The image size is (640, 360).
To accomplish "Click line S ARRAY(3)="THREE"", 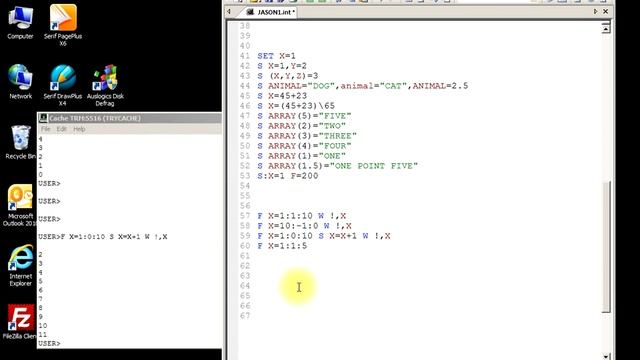I will tap(307, 136).
